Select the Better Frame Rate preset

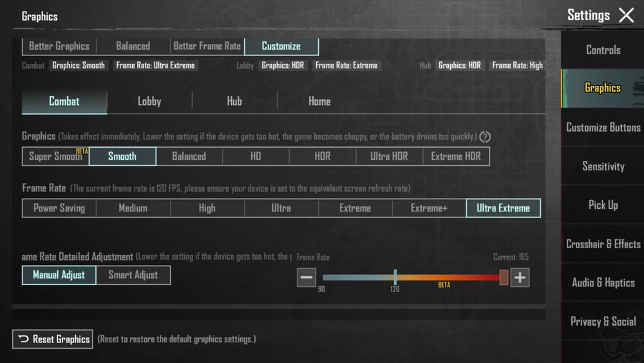pos(207,46)
